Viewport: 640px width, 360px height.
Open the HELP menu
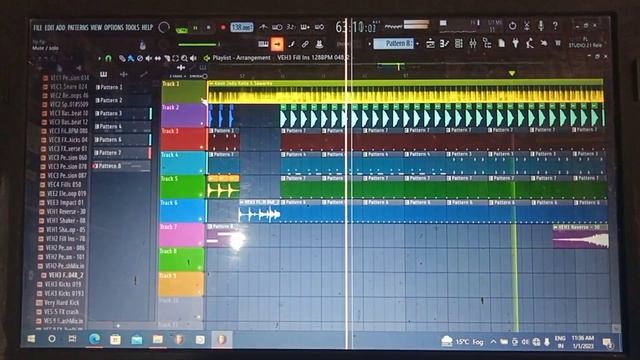(x=147, y=28)
